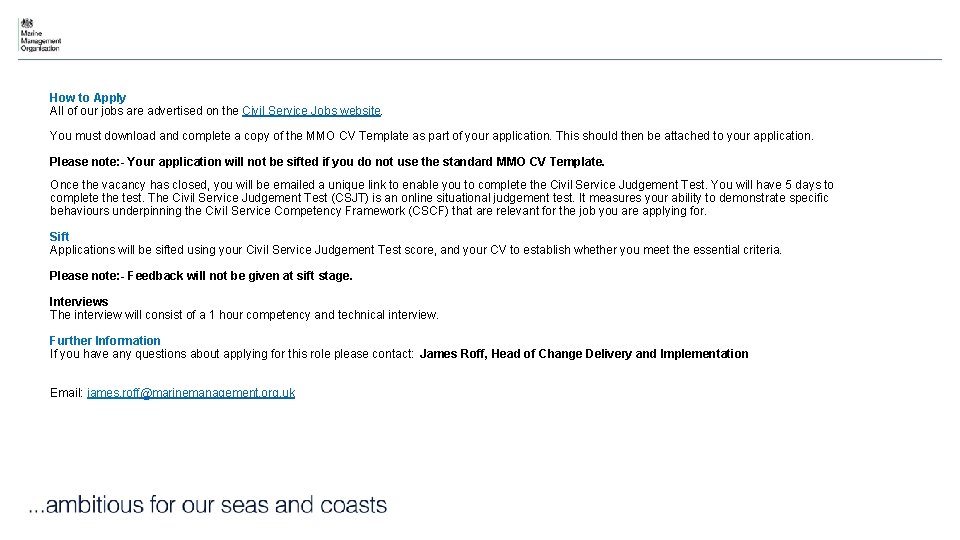Click the 'Email:' label
Image resolution: width=960 pixels, height=540 pixels.
(66, 393)
